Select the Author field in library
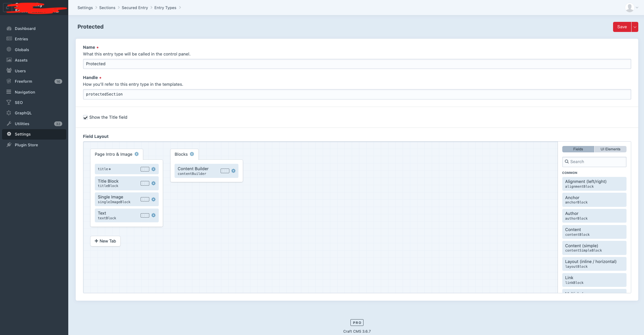The image size is (644, 335). click(x=594, y=216)
